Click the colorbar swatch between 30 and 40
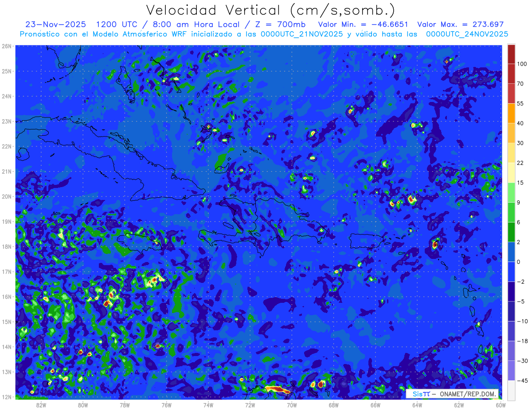The image size is (532, 411). 511,133
